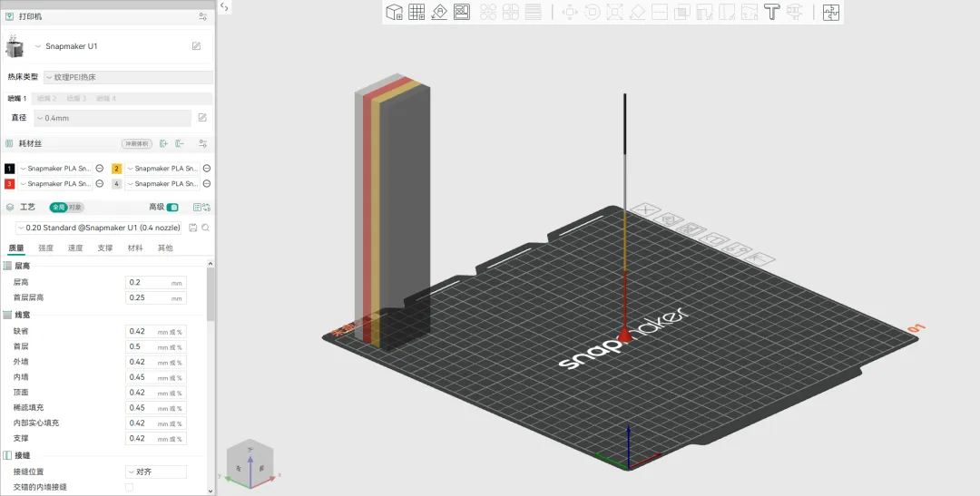Switch to 全局 global mode
Screen dimensions: 980x496
58,208
